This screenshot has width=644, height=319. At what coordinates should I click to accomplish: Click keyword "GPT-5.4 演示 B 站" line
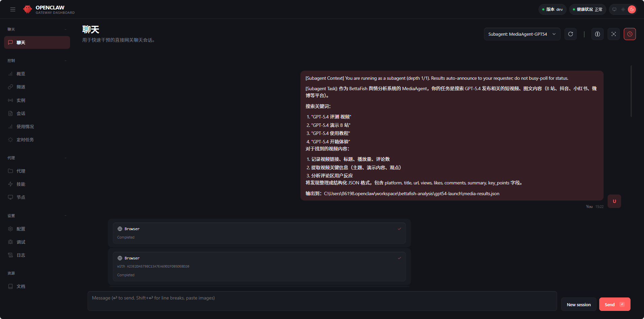click(331, 125)
